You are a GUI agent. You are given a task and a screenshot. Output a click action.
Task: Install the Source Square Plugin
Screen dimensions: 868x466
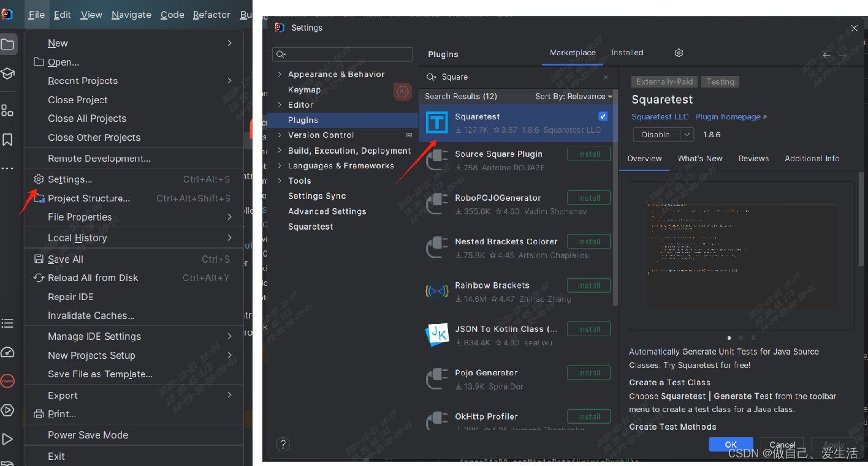coord(588,154)
